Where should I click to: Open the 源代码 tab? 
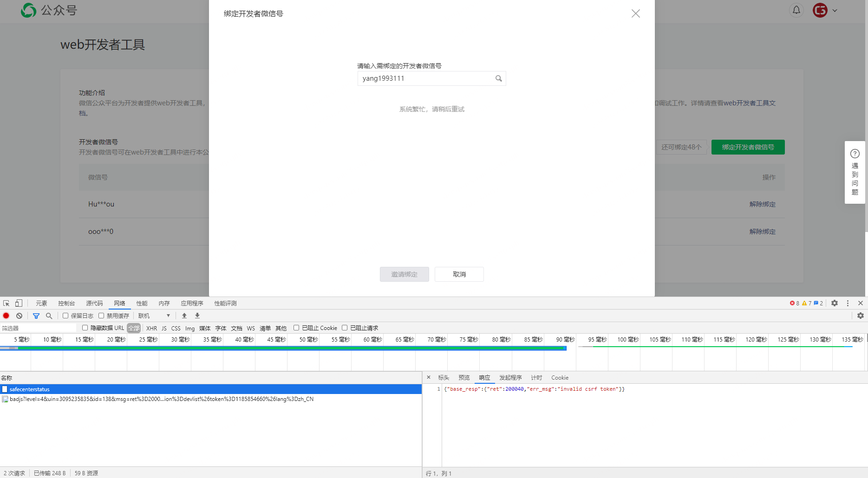coord(94,303)
